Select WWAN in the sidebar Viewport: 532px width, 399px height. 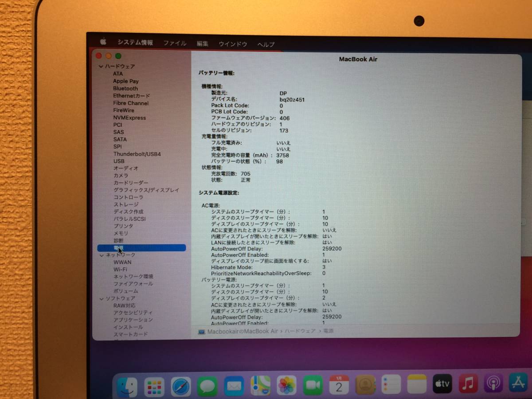(x=122, y=262)
